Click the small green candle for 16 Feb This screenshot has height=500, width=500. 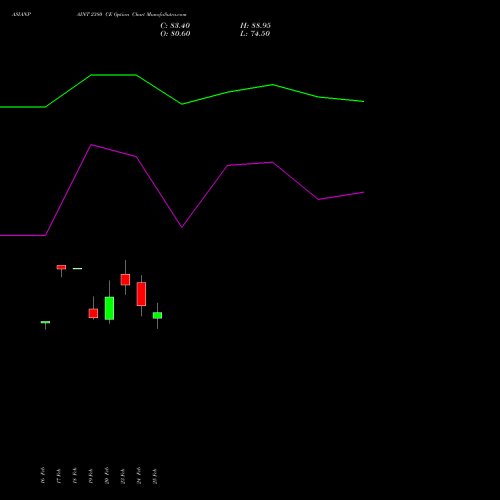pos(45,322)
